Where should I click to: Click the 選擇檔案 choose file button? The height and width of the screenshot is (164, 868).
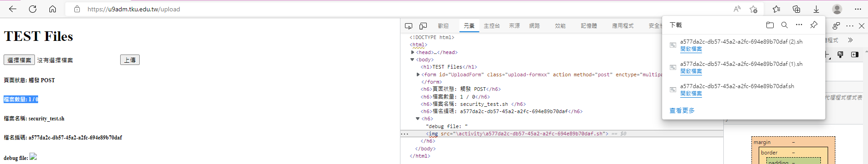(20, 60)
